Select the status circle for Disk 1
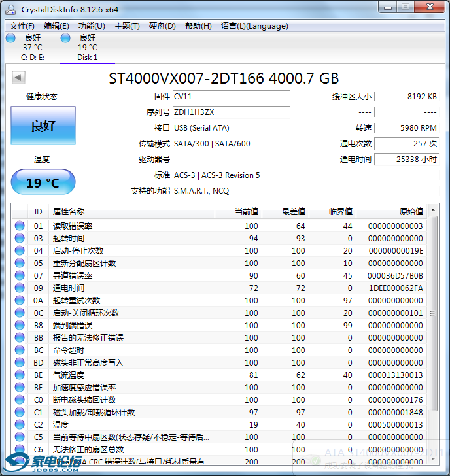 (65, 38)
